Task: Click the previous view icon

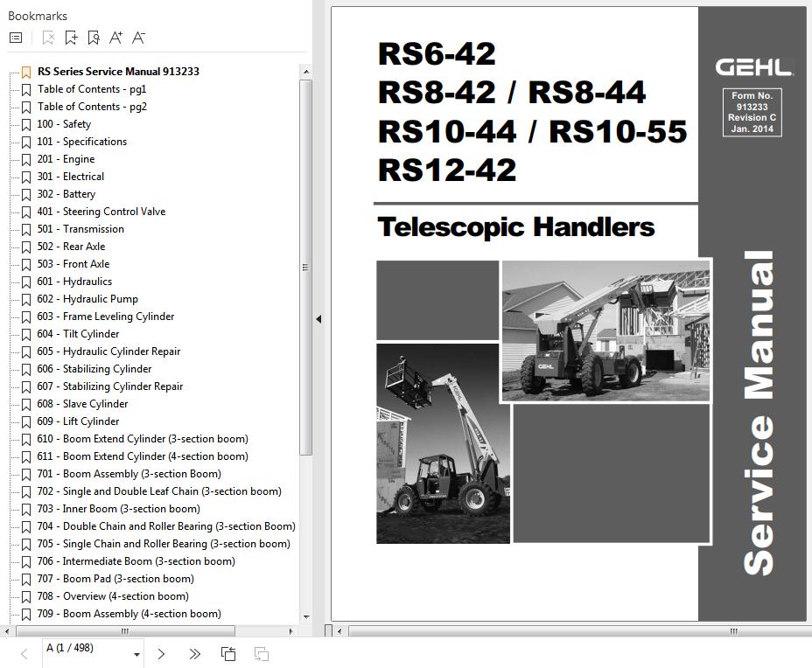Action: pyautogui.click(x=228, y=653)
